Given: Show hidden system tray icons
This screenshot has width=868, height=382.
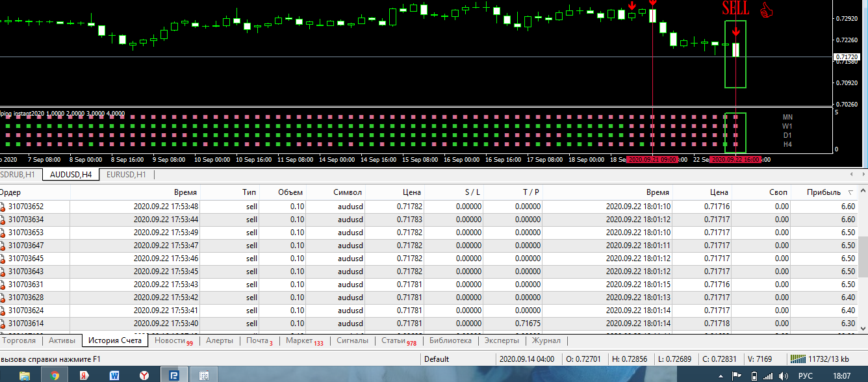Looking at the screenshot, I should click(x=720, y=376).
